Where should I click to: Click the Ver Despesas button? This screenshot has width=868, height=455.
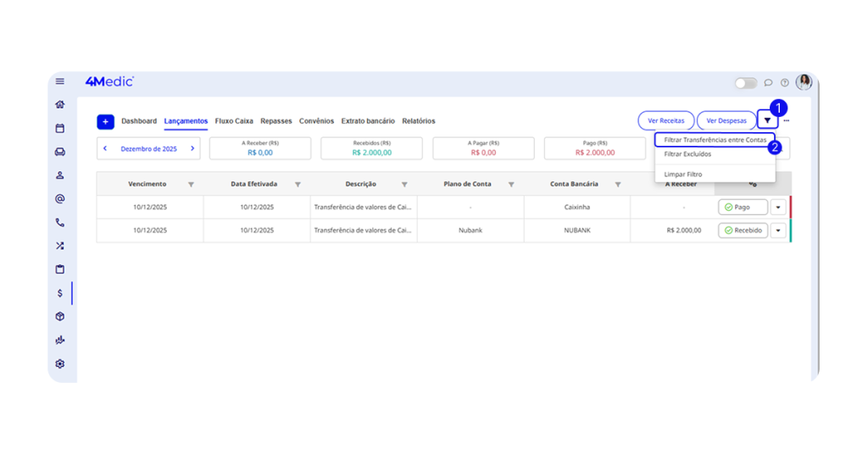click(x=726, y=121)
